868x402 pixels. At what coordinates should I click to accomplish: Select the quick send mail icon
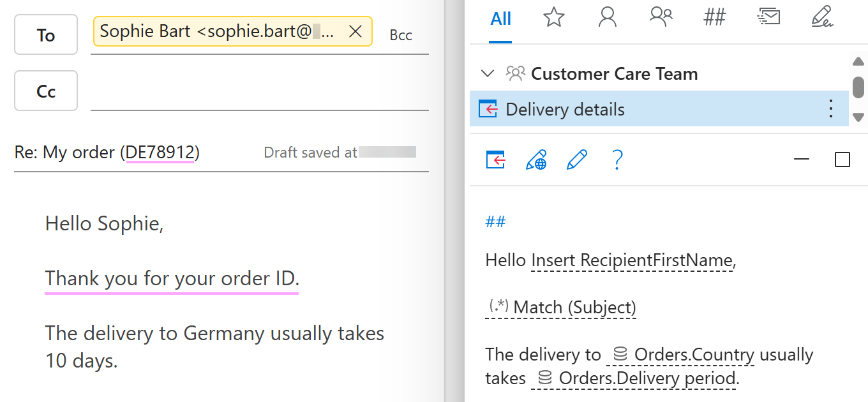[x=768, y=17]
